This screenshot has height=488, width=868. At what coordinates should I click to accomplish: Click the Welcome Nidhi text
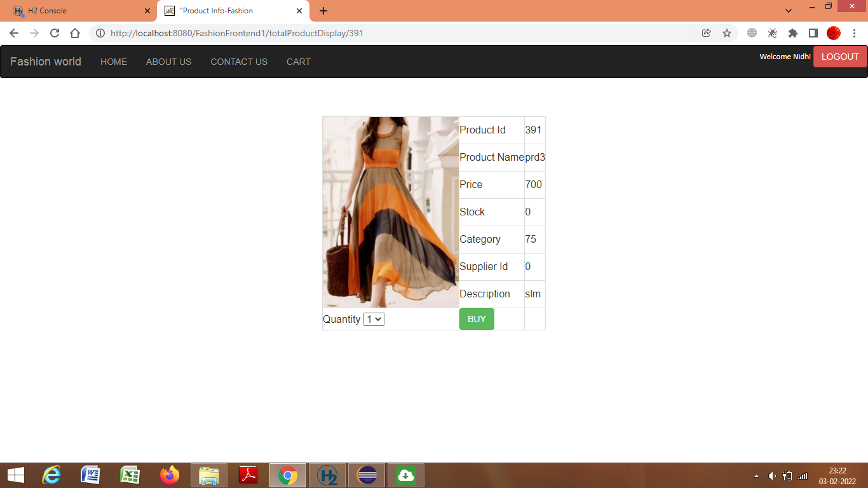785,57
